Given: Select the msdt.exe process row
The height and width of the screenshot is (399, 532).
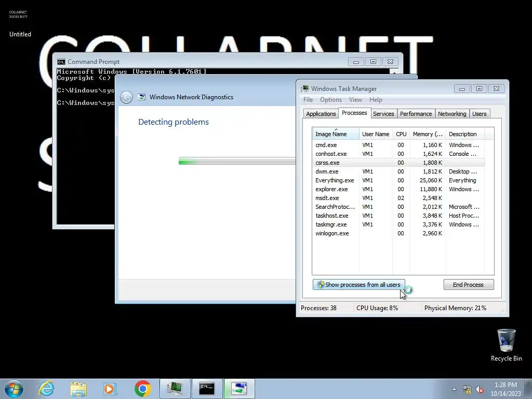Looking at the screenshot, I should [x=398, y=198].
